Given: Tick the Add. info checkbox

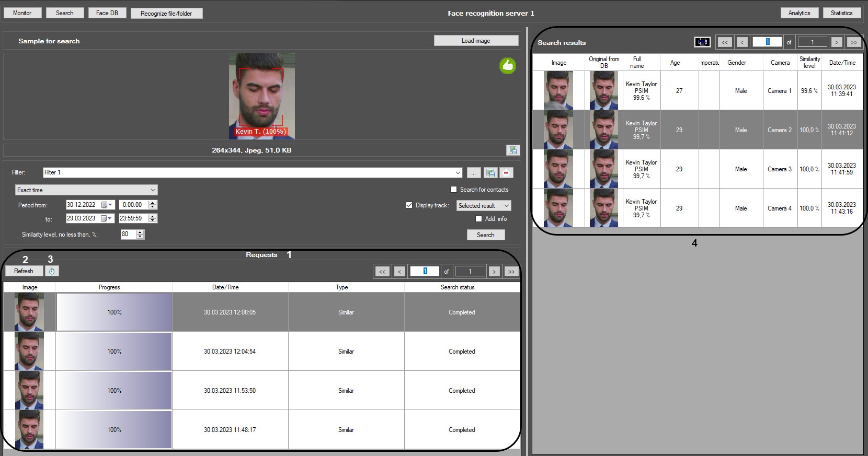Looking at the screenshot, I should [x=478, y=219].
